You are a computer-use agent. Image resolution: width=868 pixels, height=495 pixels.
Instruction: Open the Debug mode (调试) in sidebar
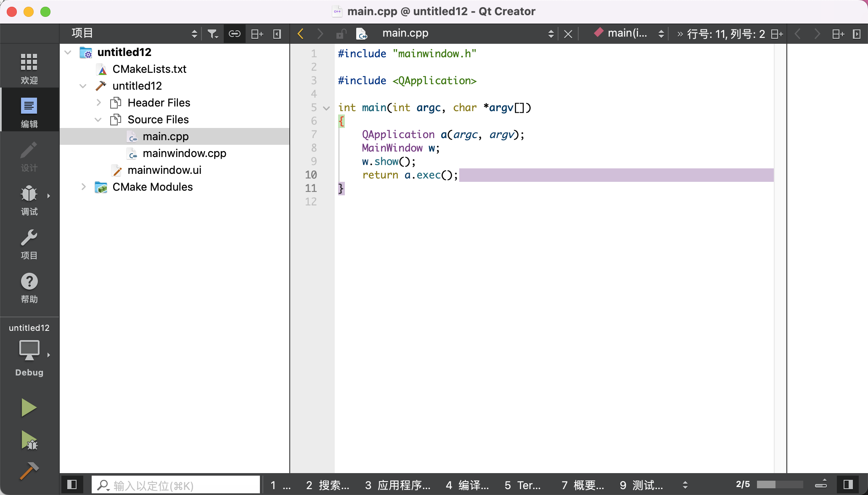(29, 200)
